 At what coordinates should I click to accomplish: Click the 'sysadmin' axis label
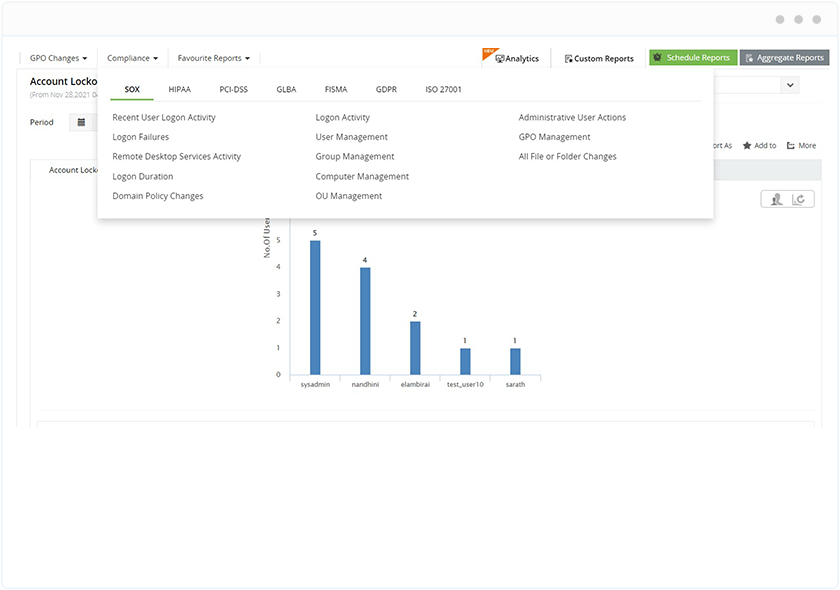[x=315, y=385]
